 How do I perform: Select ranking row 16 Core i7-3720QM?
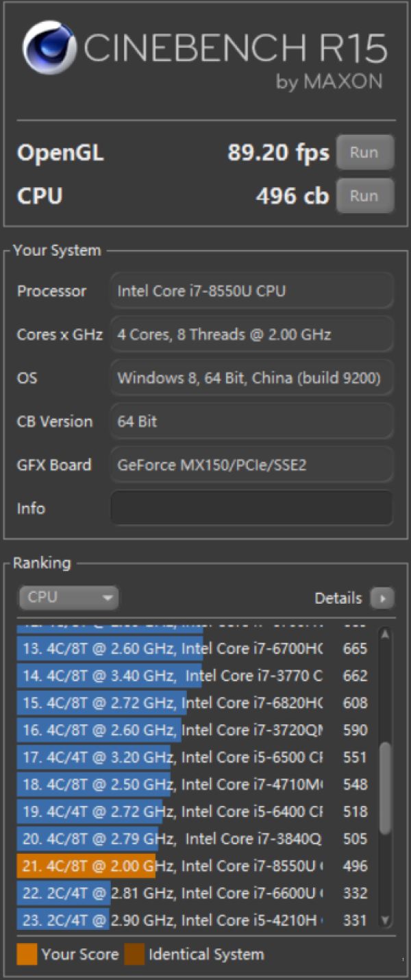pyautogui.click(x=196, y=730)
